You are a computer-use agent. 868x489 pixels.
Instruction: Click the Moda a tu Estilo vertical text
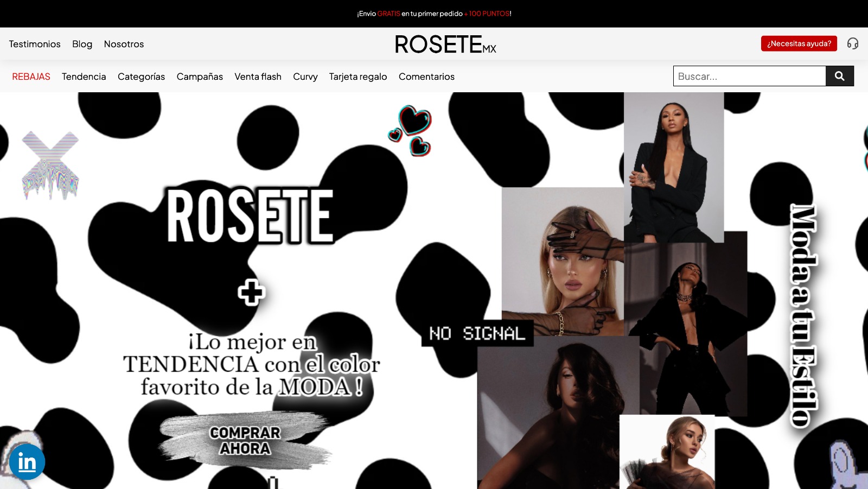tap(803, 316)
